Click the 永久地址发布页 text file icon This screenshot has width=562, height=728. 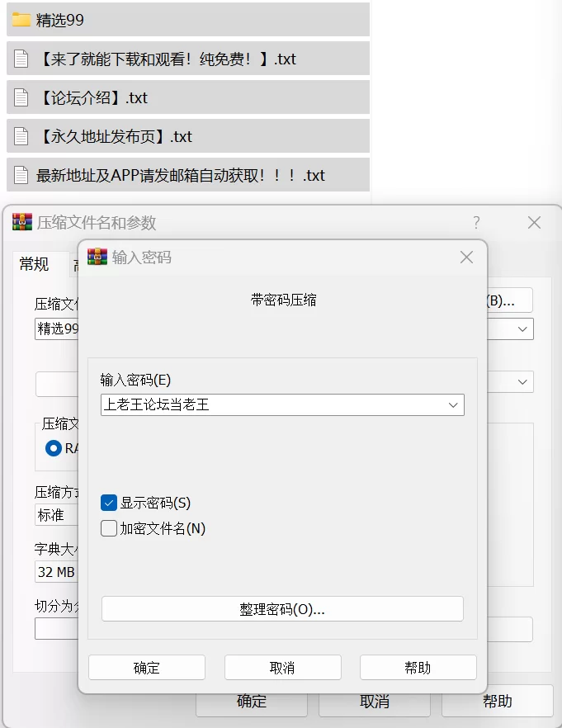[x=21, y=136]
